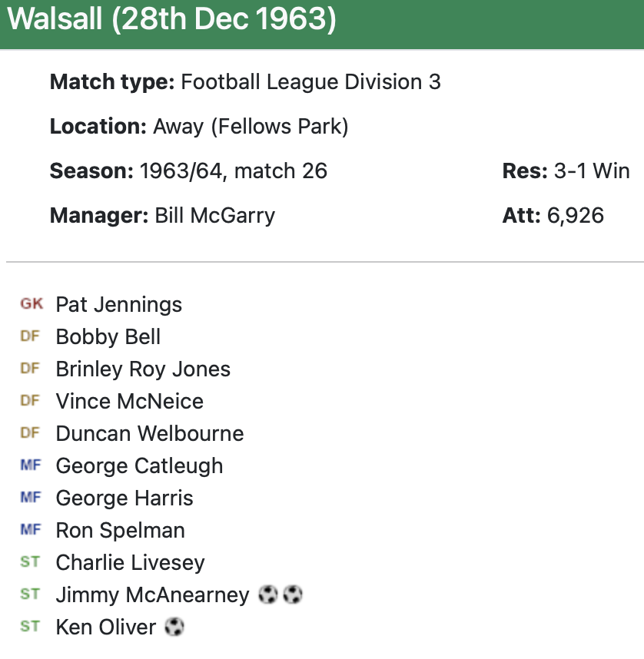
Task: Click the DF icon beside Vince McNeice
Action: tap(30, 401)
